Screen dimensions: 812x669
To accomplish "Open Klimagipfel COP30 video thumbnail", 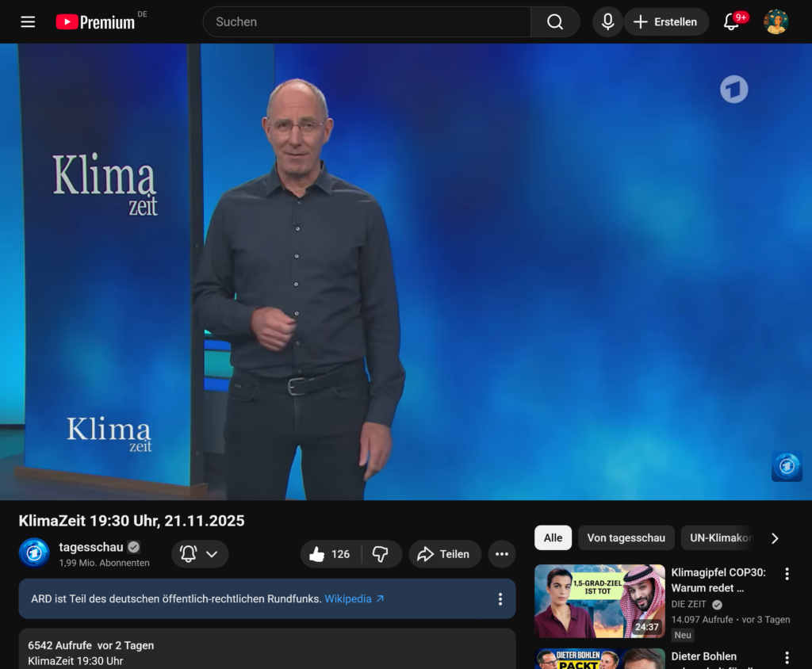I will 599,601.
